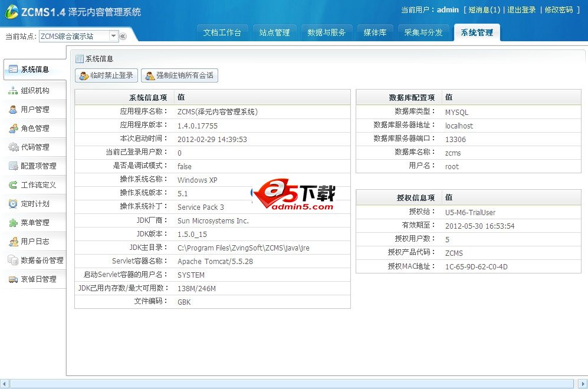Screen dimensions: 588x389
Task: Click 系统信息项 column header
Action: (148, 97)
